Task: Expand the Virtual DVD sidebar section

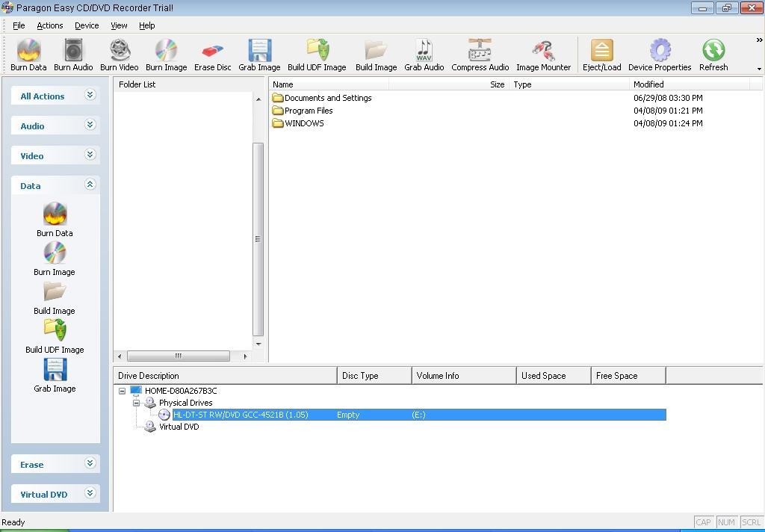Action: pyautogui.click(x=90, y=493)
